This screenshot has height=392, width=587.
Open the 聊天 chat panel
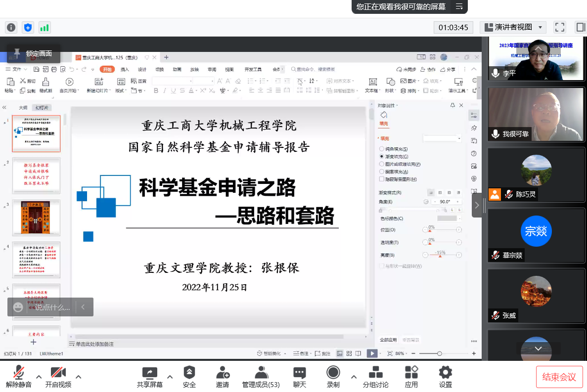pos(299,372)
